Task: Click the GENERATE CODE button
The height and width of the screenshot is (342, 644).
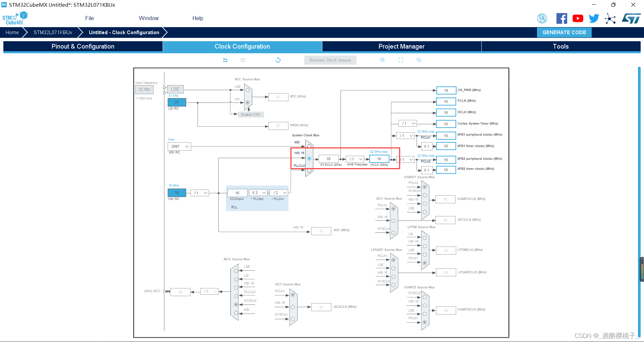Action: 564,32
